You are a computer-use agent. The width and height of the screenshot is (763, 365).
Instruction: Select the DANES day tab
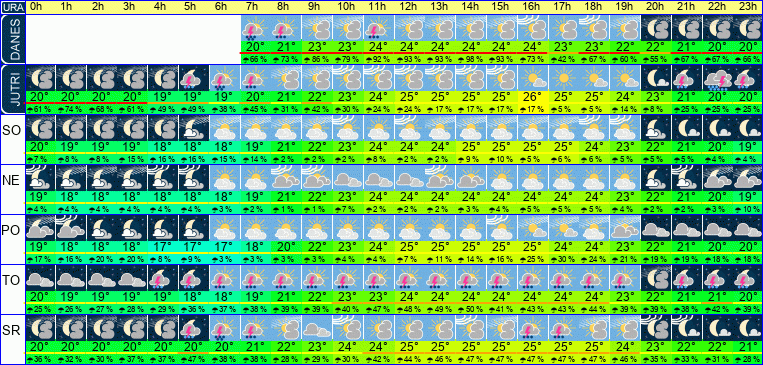click(13, 39)
